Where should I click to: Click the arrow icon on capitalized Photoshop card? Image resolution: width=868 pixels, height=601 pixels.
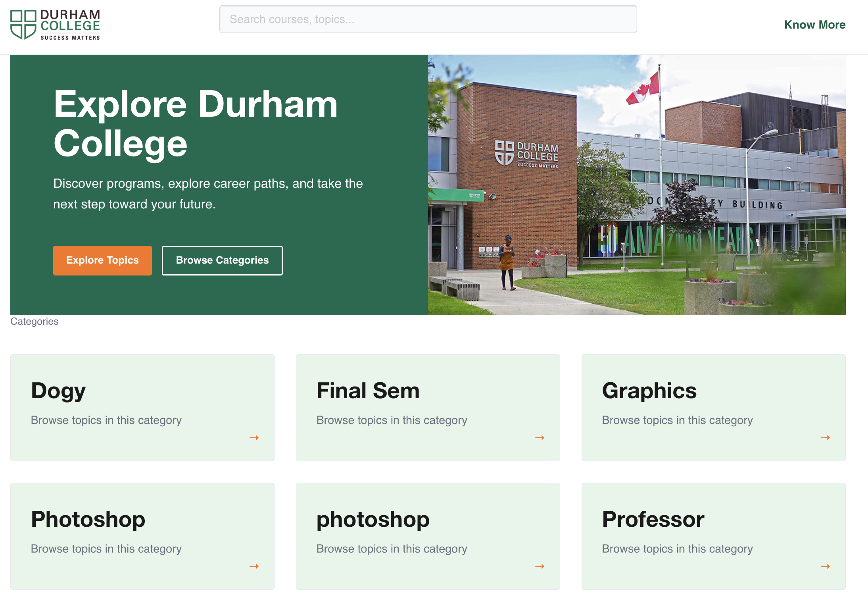click(254, 566)
